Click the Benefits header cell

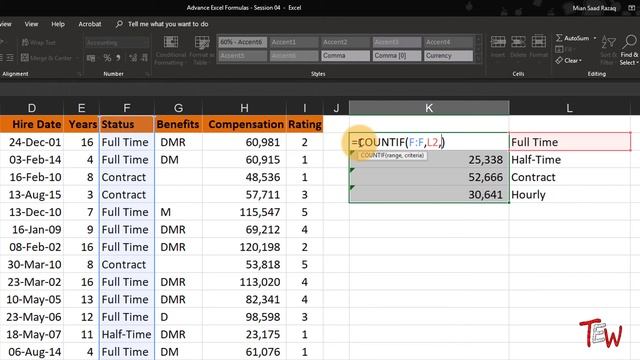point(178,124)
